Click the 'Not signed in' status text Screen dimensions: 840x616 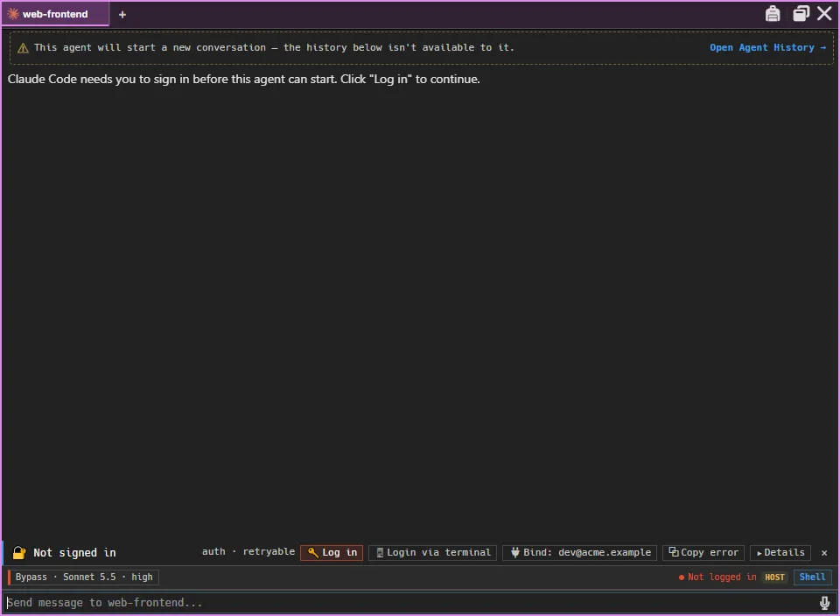point(74,553)
